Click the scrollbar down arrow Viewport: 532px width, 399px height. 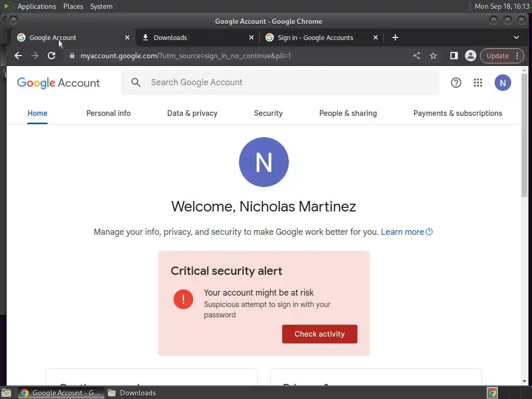(525, 381)
